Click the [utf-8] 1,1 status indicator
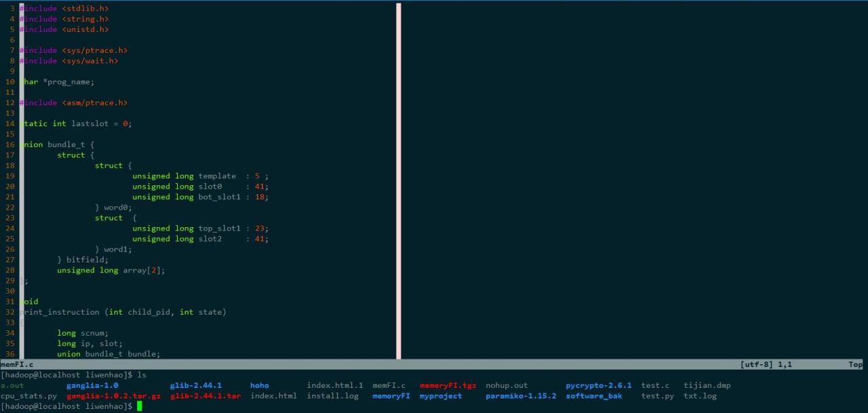Screen dimensions: 868x413 pyautogui.click(x=766, y=365)
